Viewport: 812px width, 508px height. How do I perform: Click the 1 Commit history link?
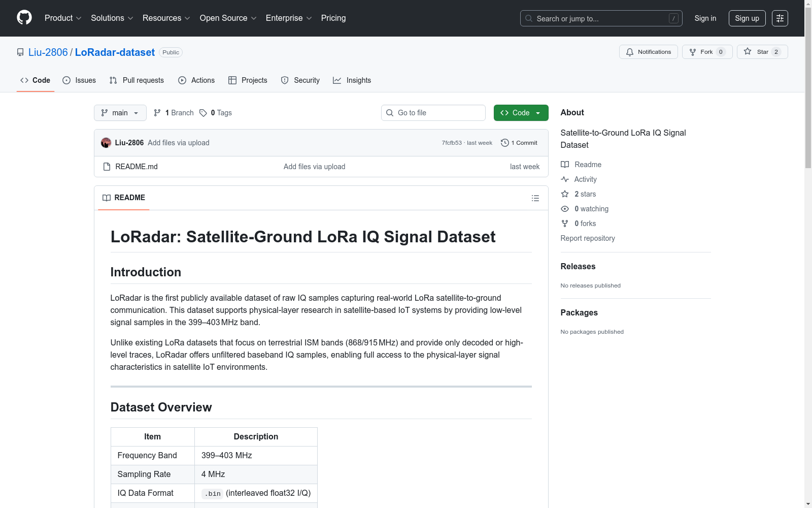[x=519, y=143]
